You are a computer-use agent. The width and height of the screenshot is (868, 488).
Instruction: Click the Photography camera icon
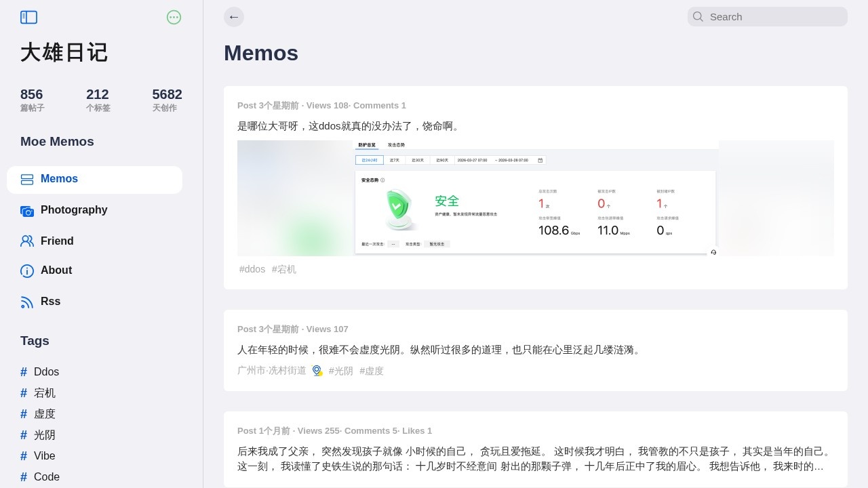27,211
